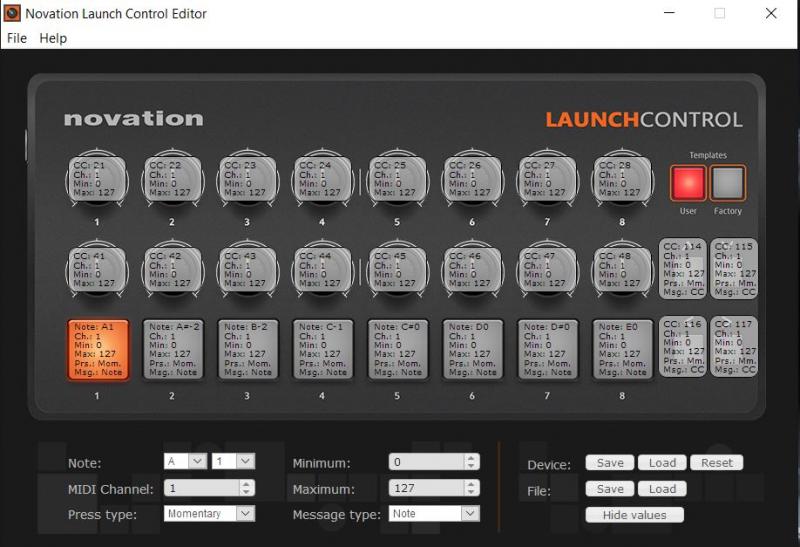
Task: Open the File menu
Action: 17,38
